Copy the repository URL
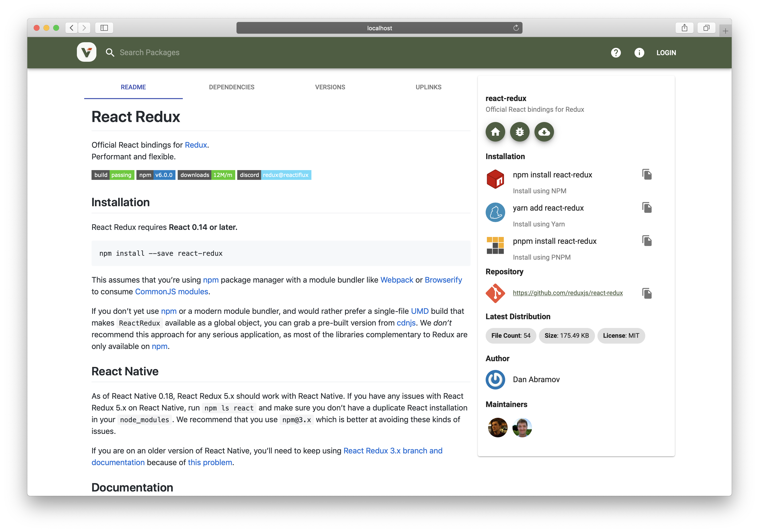Image resolution: width=759 pixels, height=532 pixels. click(647, 293)
